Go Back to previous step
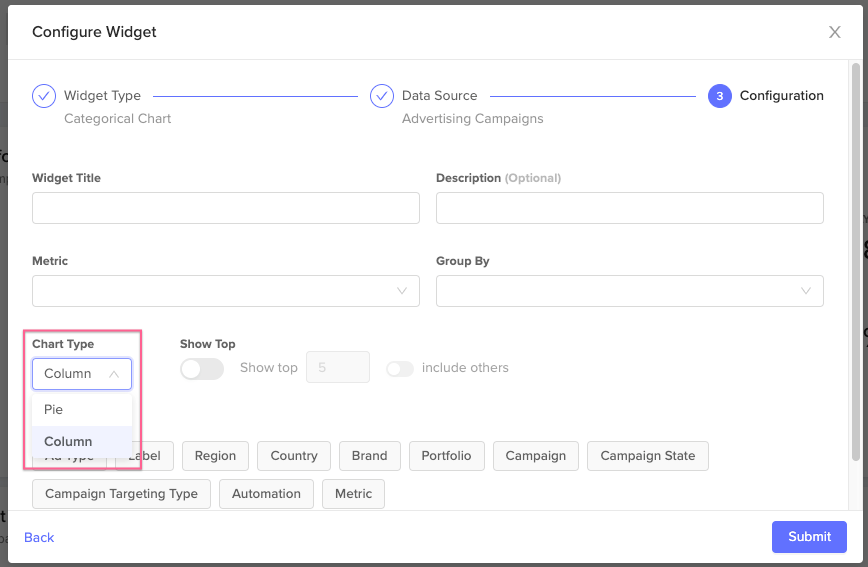Image resolution: width=868 pixels, height=567 pixels. [39, 538]
